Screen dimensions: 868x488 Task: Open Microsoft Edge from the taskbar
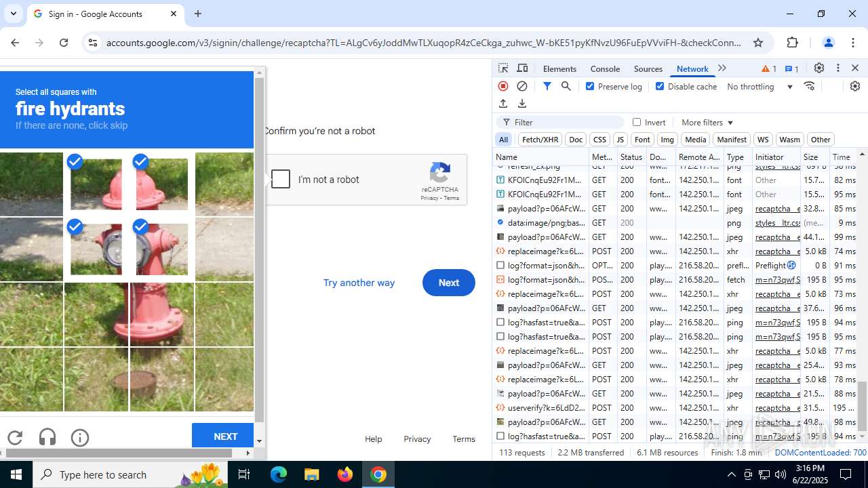(279, 474)
